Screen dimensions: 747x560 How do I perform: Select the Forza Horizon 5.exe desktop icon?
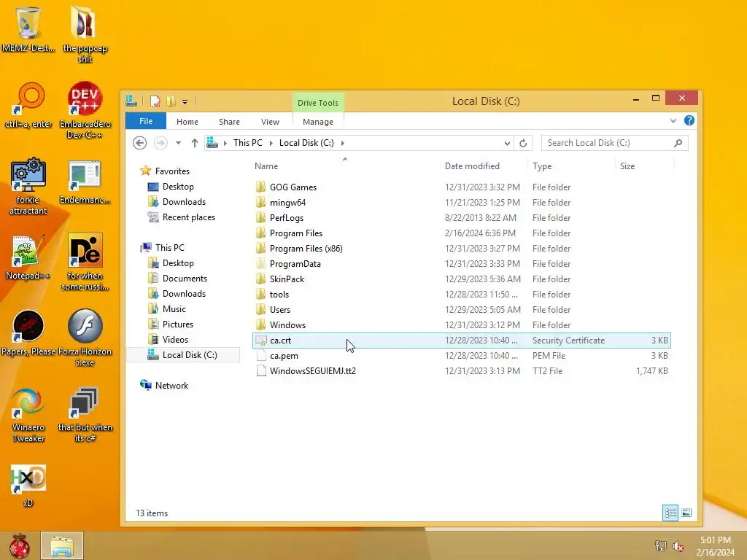tap(85, 338)
